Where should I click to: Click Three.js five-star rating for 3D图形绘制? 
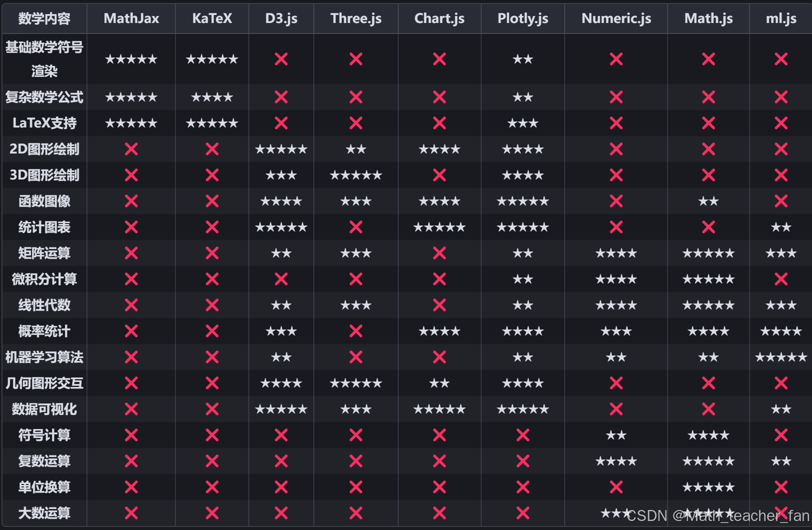[356, 175]
